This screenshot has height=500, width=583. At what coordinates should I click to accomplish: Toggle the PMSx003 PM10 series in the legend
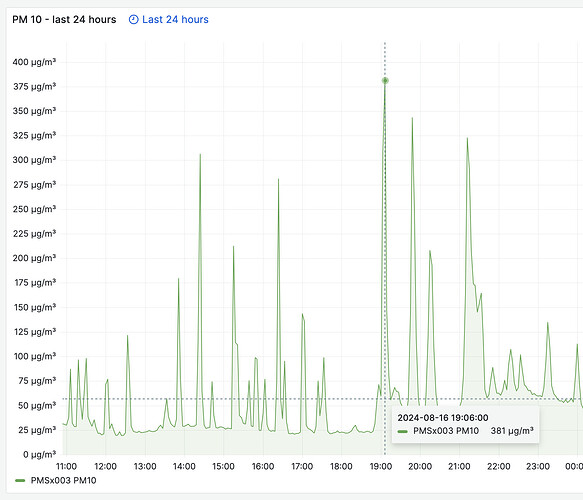point(64,480)
